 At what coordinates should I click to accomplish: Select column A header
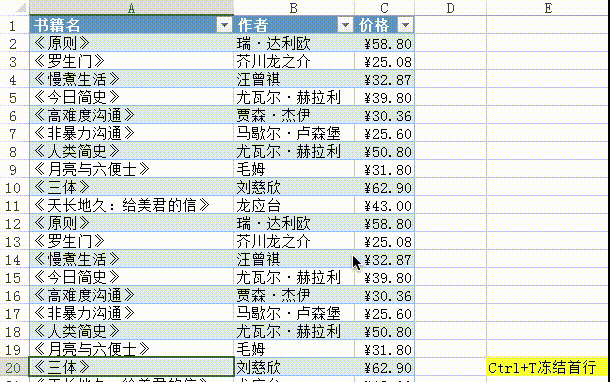pyautogui.click(x=131, y=8)
